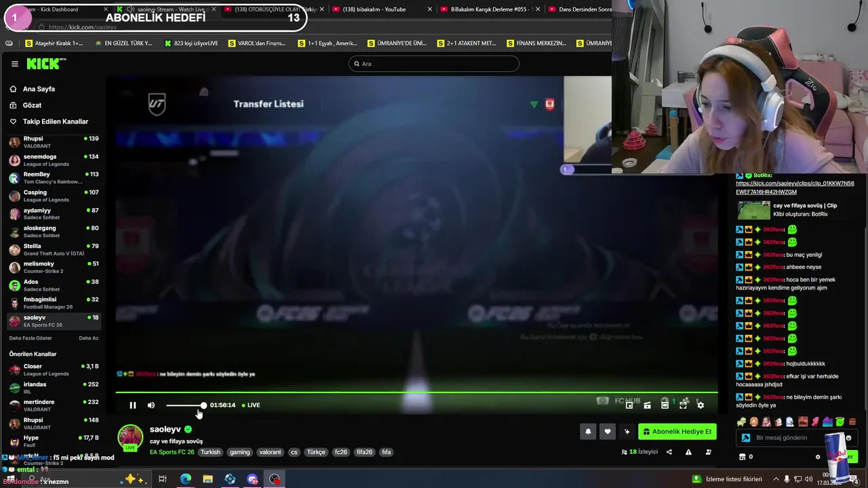Open ReemBey channel
This screenshot has height=488, width=868.
coord(54,178)
